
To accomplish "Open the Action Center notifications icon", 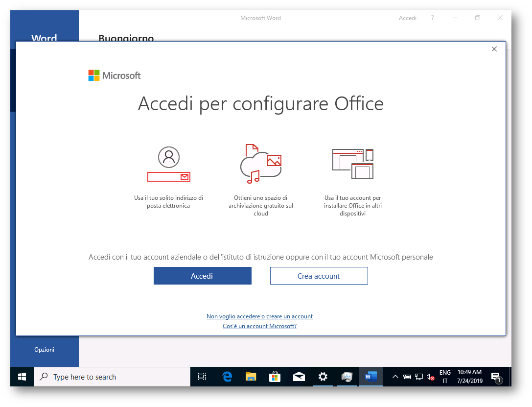I will click(x=496, y=377).
